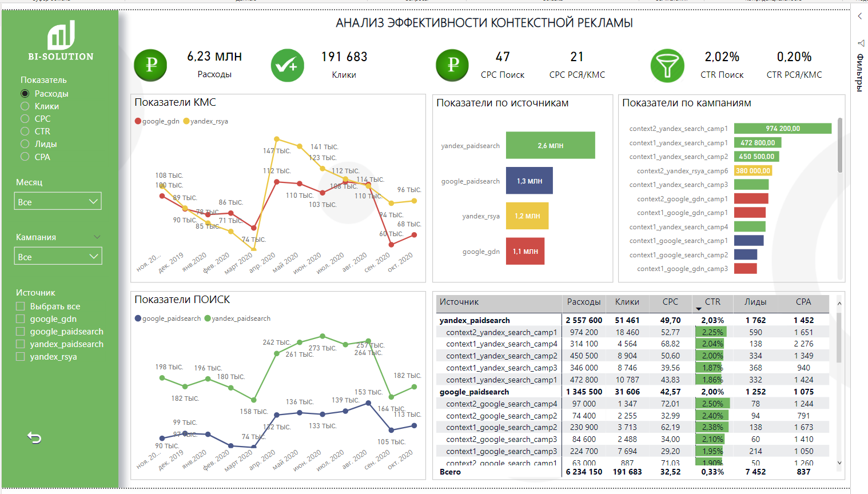This screenshot has width=868, height=494.
Task: Click the green checkmark icon beside Клики
Action: [x=287, y=65]
